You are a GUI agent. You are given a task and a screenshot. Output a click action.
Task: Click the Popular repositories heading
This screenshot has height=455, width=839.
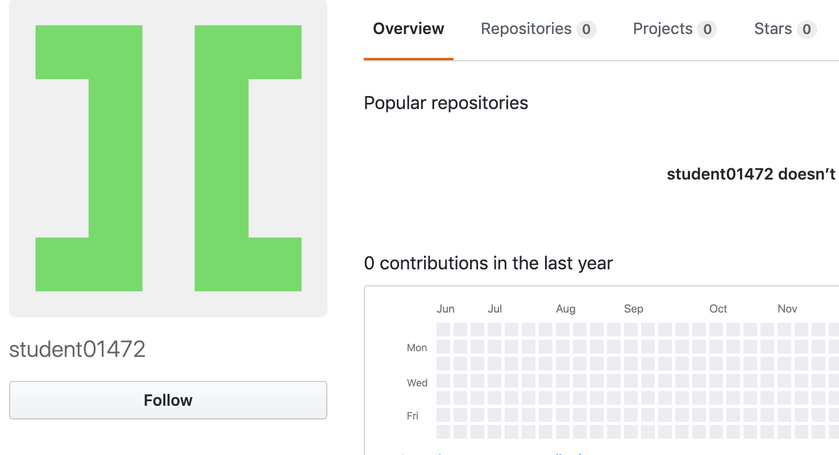click(446, 103)
